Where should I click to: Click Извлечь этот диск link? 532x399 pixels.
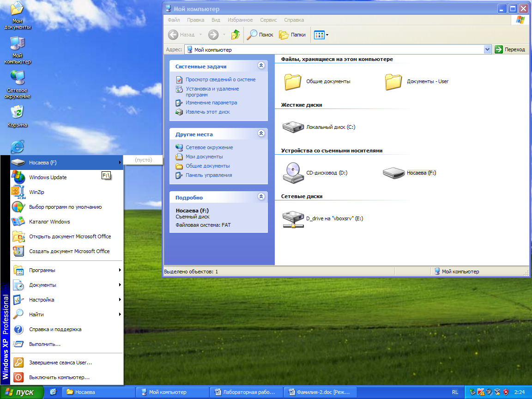point(208,112)
